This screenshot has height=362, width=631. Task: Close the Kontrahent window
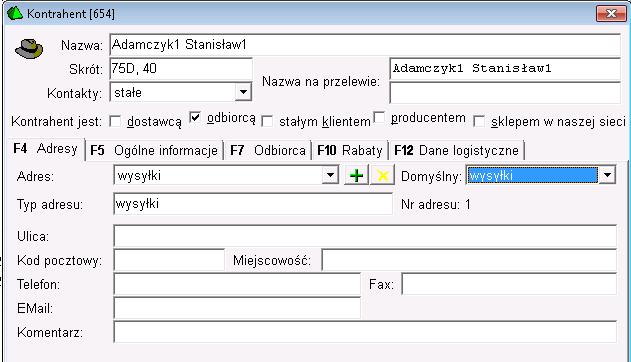(x=611, y=13)
